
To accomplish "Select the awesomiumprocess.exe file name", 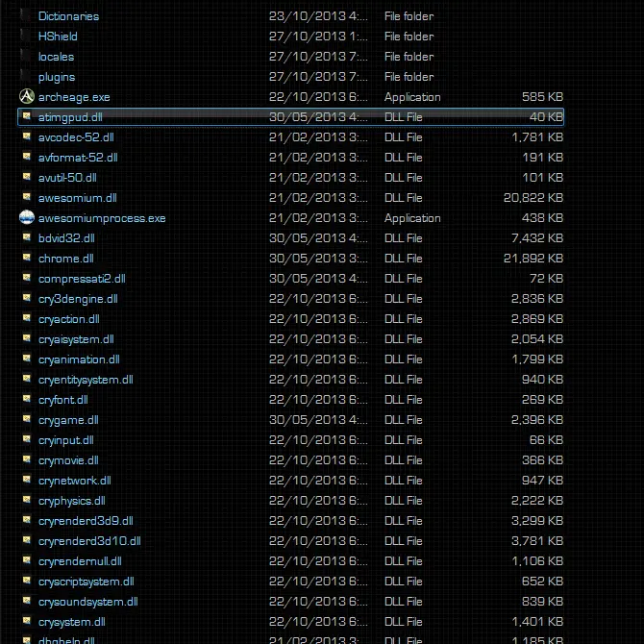I will (x=102, y=218).
